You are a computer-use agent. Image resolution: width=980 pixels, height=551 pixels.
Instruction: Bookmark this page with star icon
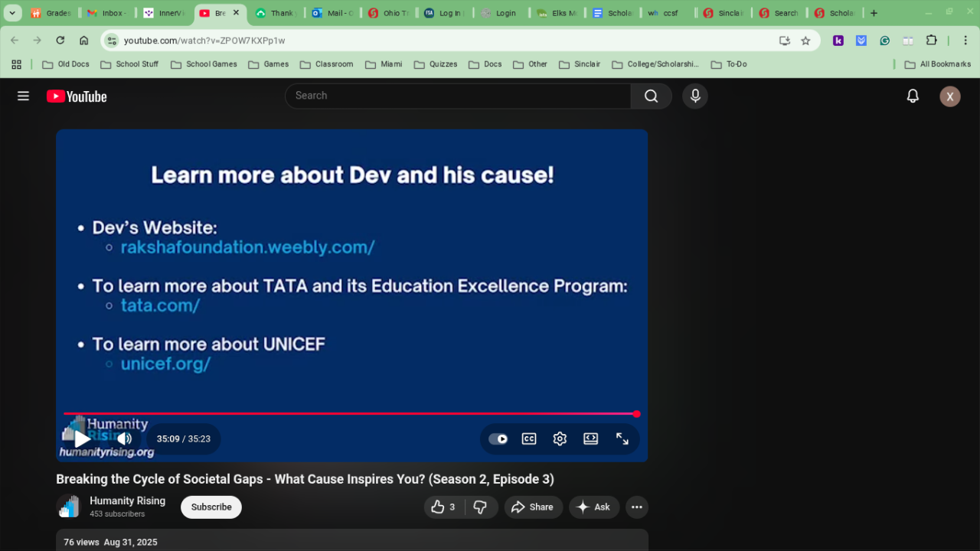coord(805,41)
